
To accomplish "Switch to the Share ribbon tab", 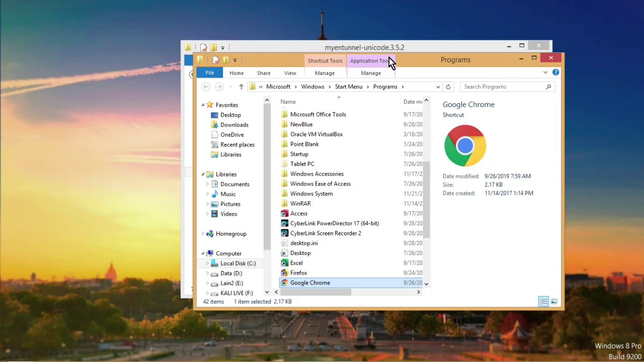I will pyautogui.click(x=264, y=73).
